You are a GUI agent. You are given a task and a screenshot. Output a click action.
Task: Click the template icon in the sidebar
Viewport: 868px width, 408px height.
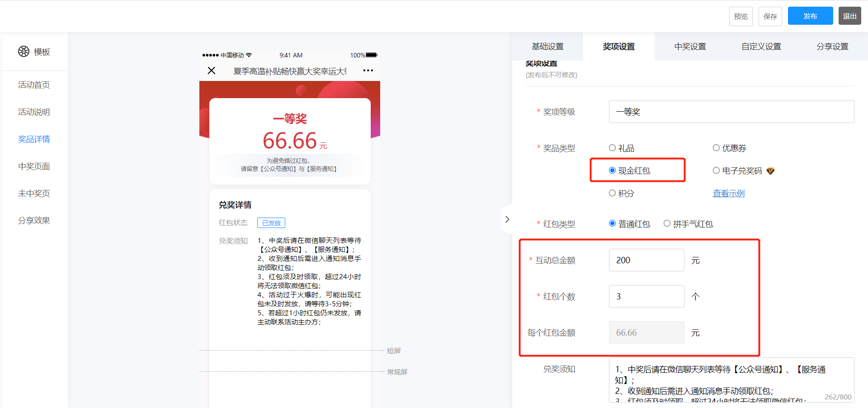tap(24, 52)
